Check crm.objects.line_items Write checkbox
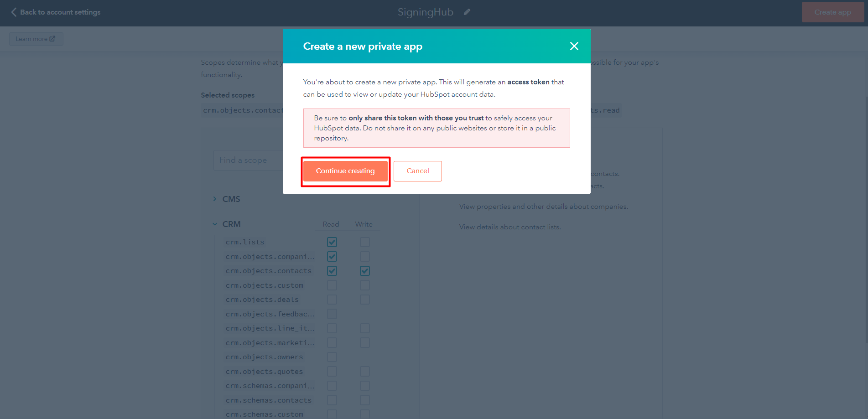 (365, 328)
